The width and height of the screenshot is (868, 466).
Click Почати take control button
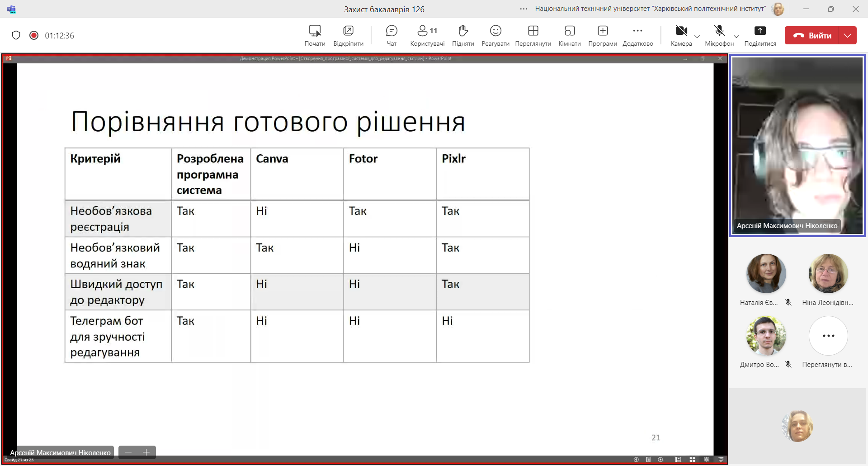point(315,35)
